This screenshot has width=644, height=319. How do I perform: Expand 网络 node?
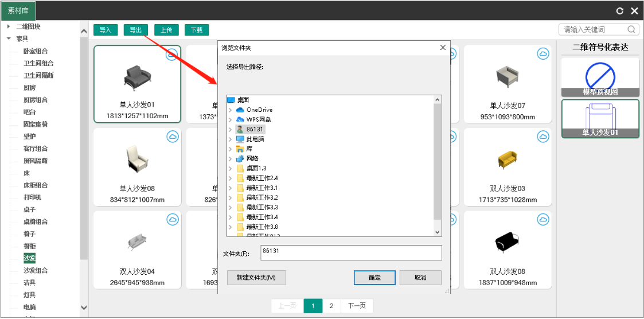[x=231, y=158]
